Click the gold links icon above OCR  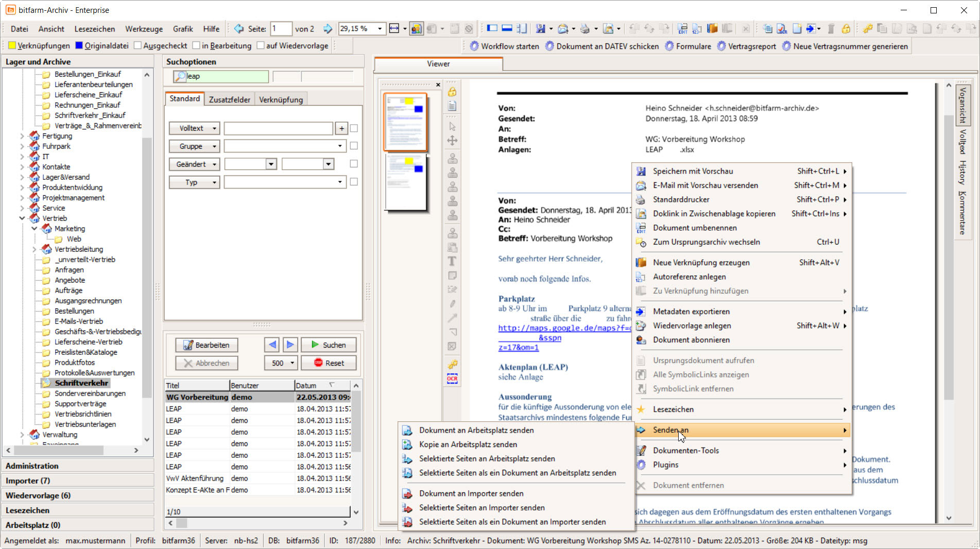click(452, 365)
